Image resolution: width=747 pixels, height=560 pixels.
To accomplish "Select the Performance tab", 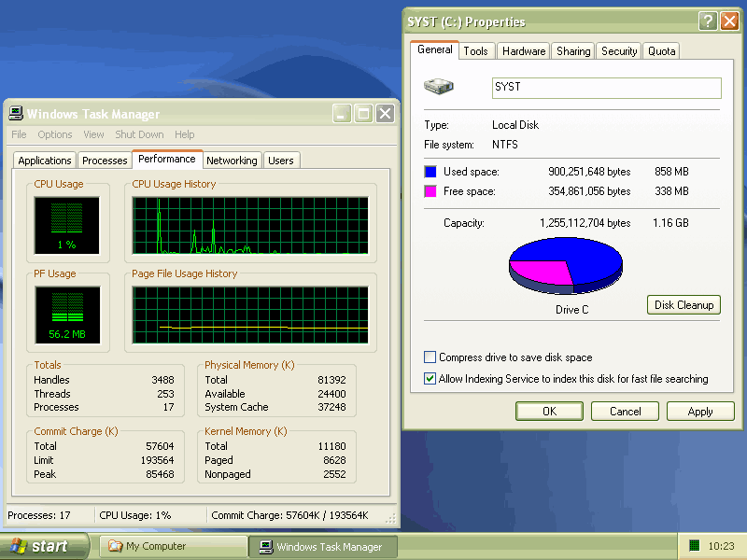I will 167,159.
